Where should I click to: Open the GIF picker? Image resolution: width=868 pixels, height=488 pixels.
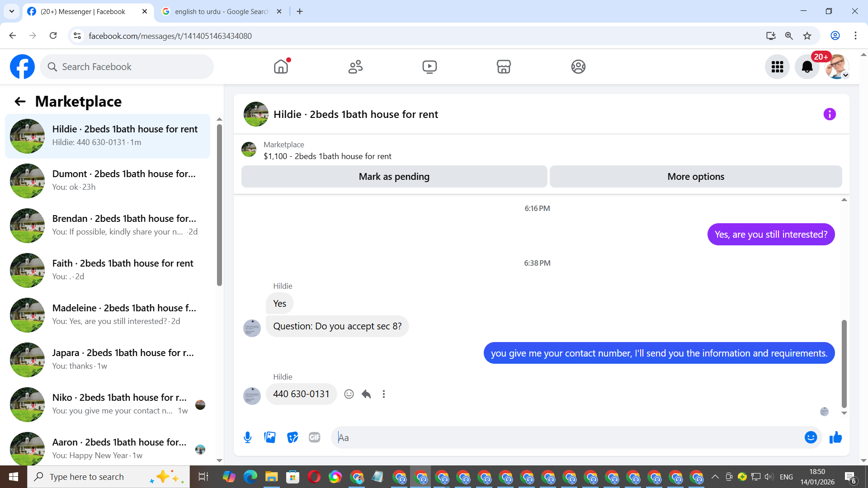(315, 437)
